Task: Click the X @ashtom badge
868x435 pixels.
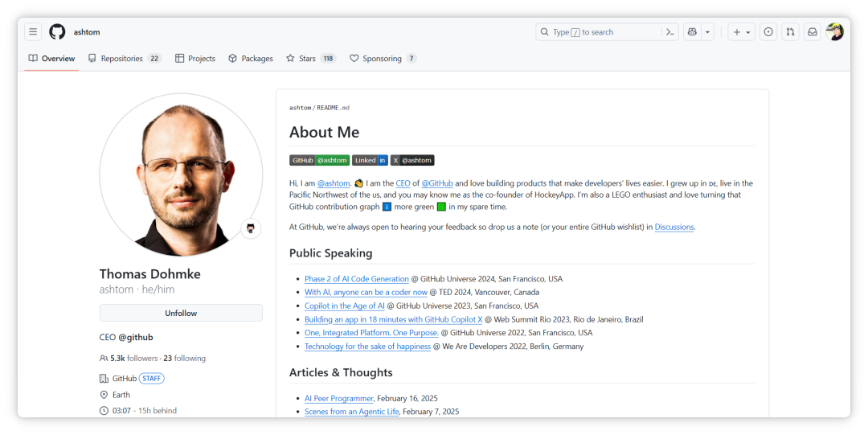Action: [412, 160]
